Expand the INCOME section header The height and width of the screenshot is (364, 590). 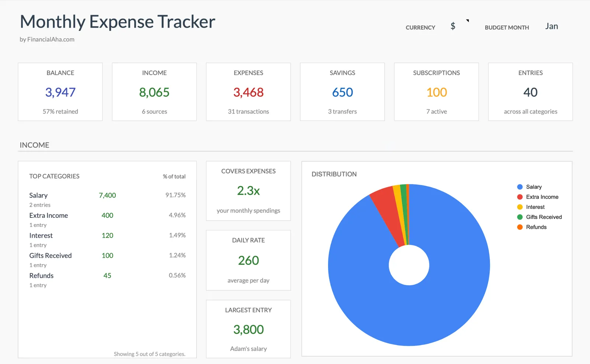click(x=34, y=145)
